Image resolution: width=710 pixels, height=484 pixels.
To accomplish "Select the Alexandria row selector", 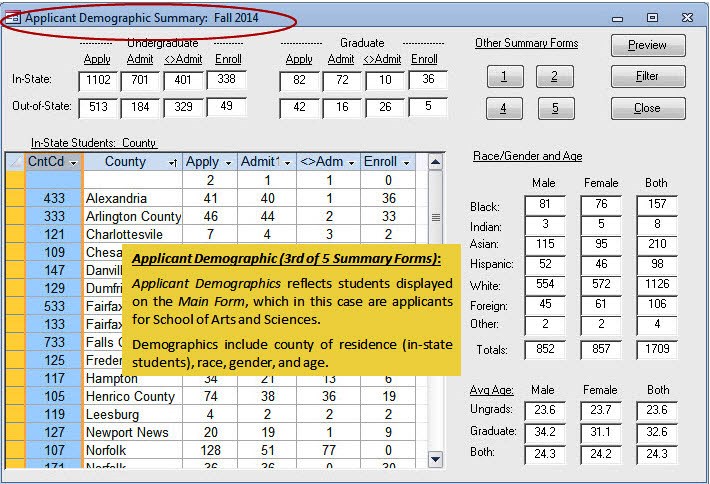I will [14, 199].
